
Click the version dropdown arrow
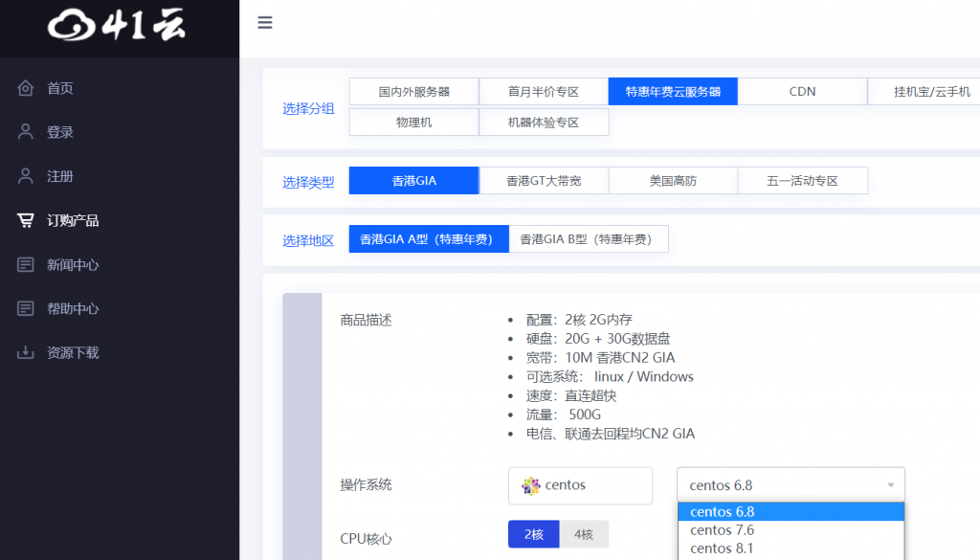click(891, 485)
